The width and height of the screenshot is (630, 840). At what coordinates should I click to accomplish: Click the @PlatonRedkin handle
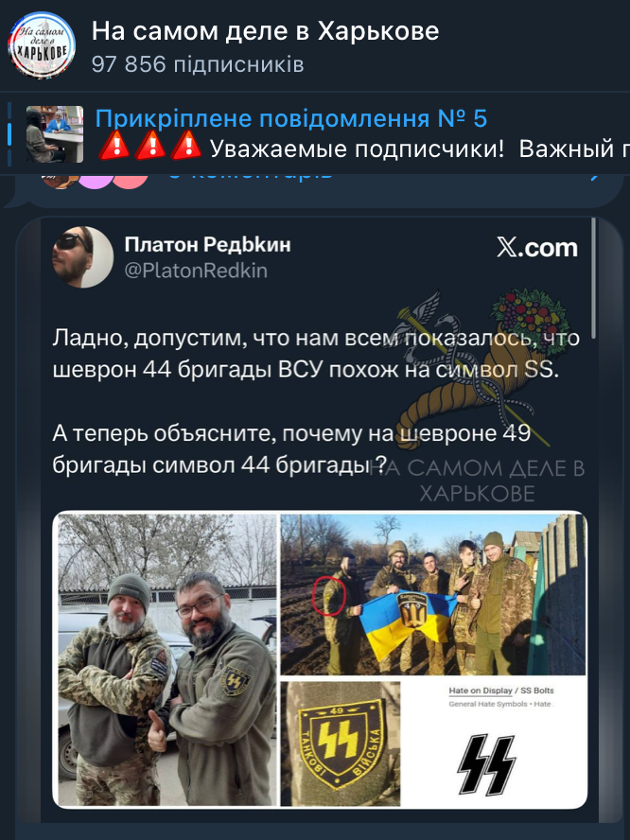[196, 271]
